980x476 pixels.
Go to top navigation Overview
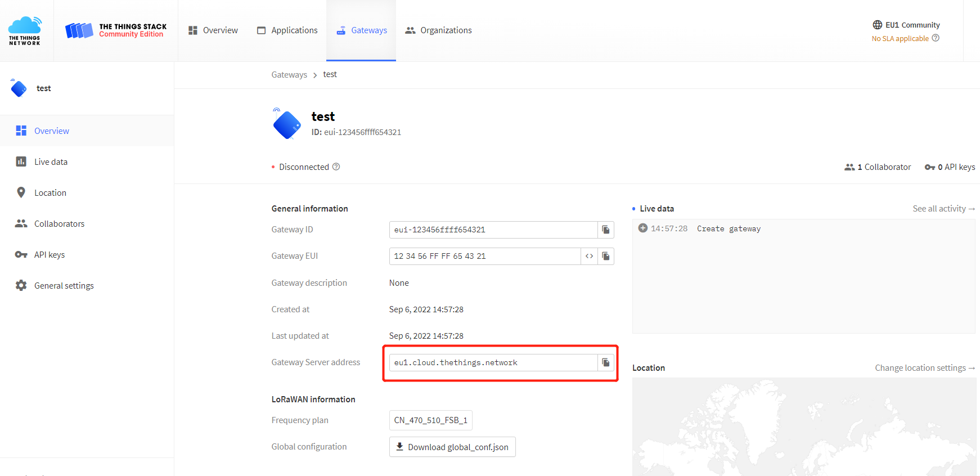point(213,30)
